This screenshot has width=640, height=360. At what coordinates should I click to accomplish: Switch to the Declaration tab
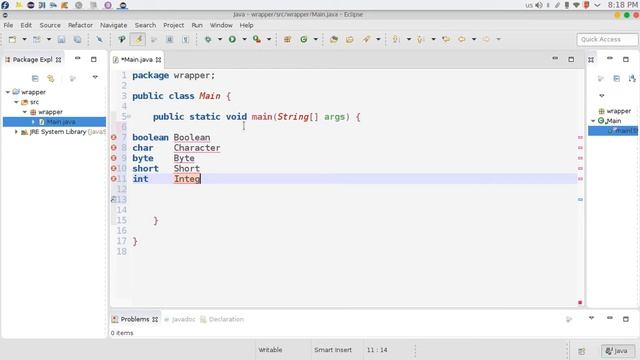pos(222,319)
